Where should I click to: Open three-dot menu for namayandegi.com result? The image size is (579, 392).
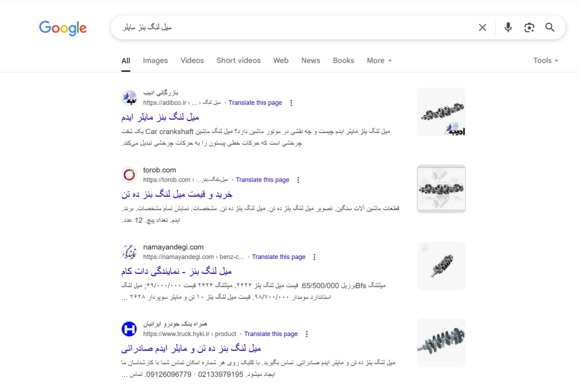[x=314, y=257]
